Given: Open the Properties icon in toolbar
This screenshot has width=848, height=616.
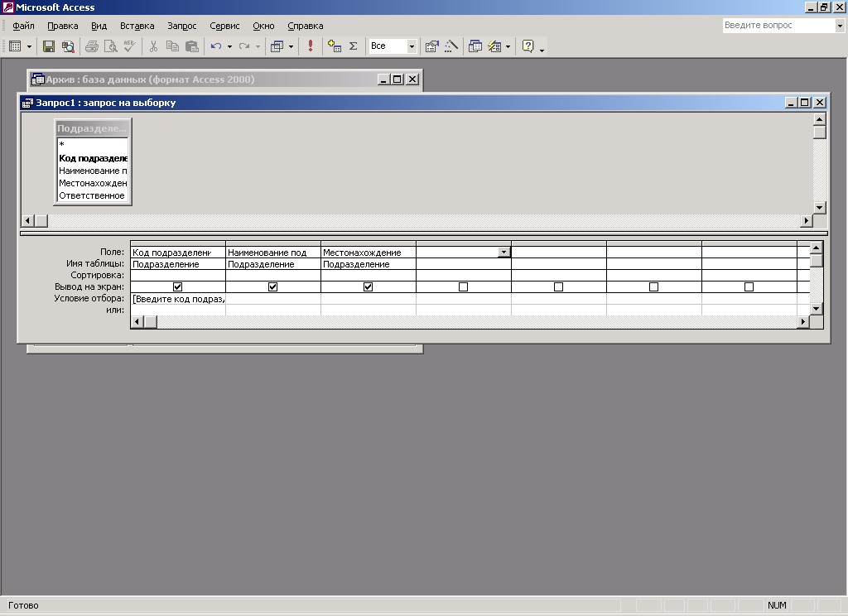Looking at the screenshot, I should 431,46.
